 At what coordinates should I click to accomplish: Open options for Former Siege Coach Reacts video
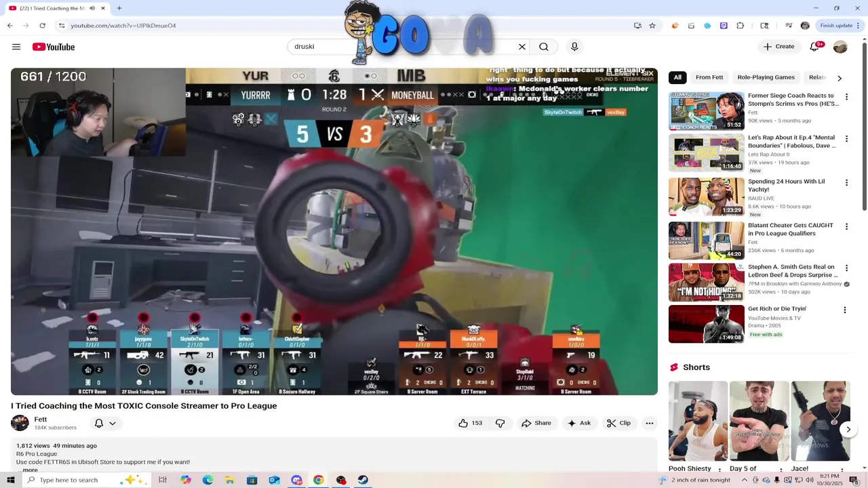(x=846, y=97)
